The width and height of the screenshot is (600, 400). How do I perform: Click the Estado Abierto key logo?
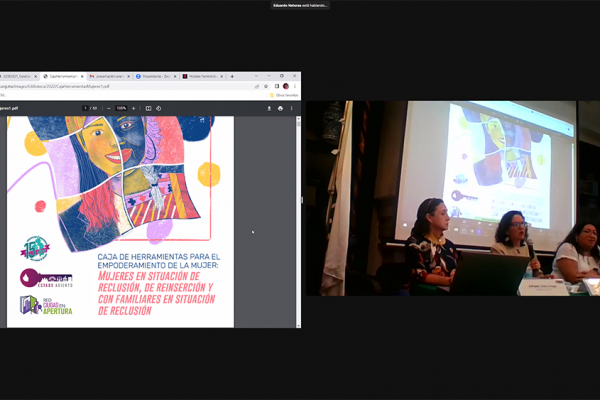(46, 278)
